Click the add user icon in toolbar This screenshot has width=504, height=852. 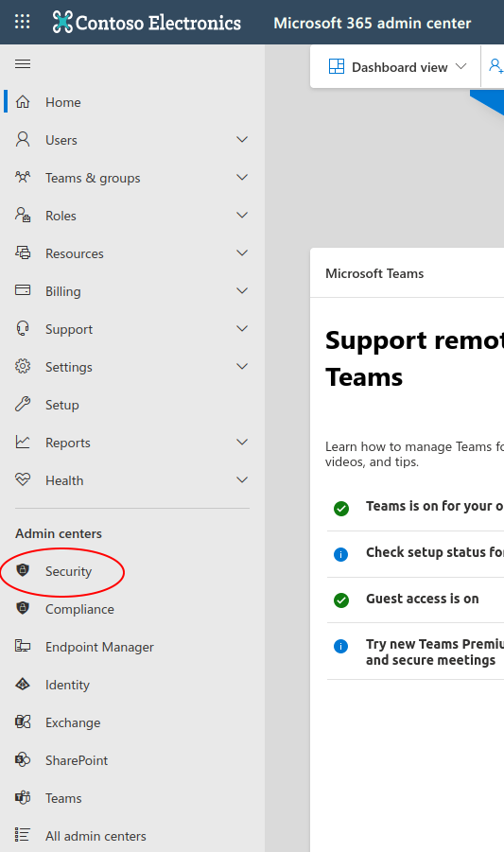[495, 66]
